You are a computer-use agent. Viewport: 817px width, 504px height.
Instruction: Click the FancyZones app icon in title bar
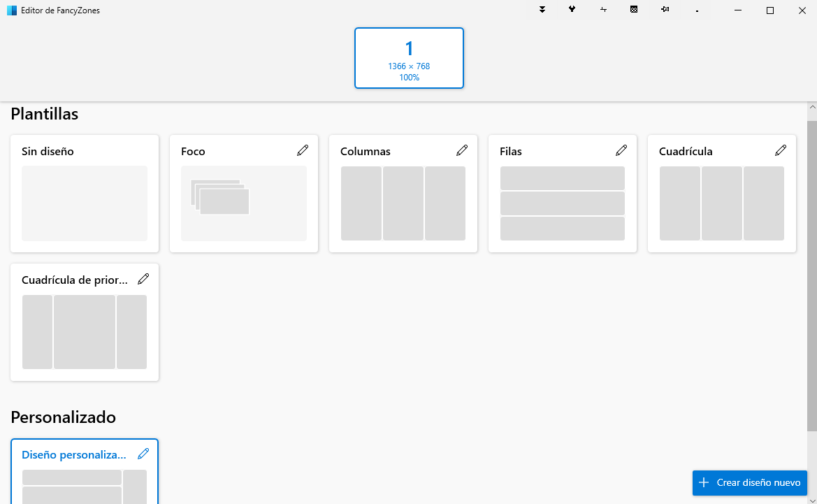(x=11, y=10)
